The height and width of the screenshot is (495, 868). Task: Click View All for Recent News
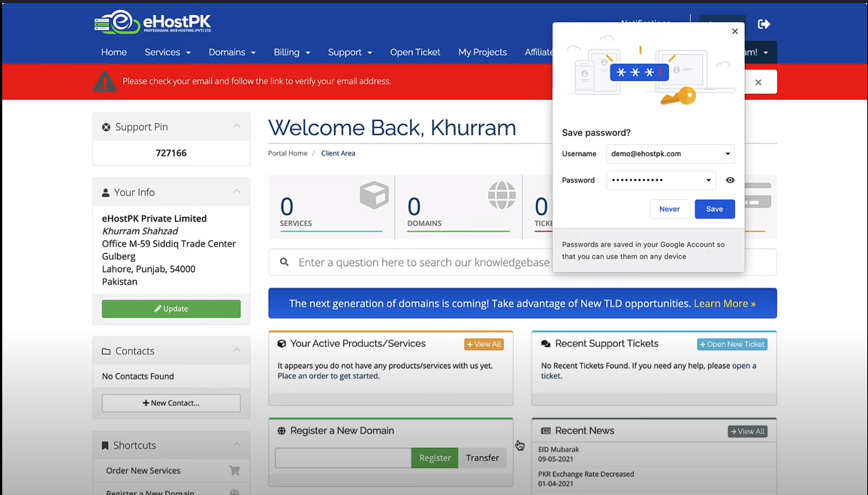pos(747,431)
